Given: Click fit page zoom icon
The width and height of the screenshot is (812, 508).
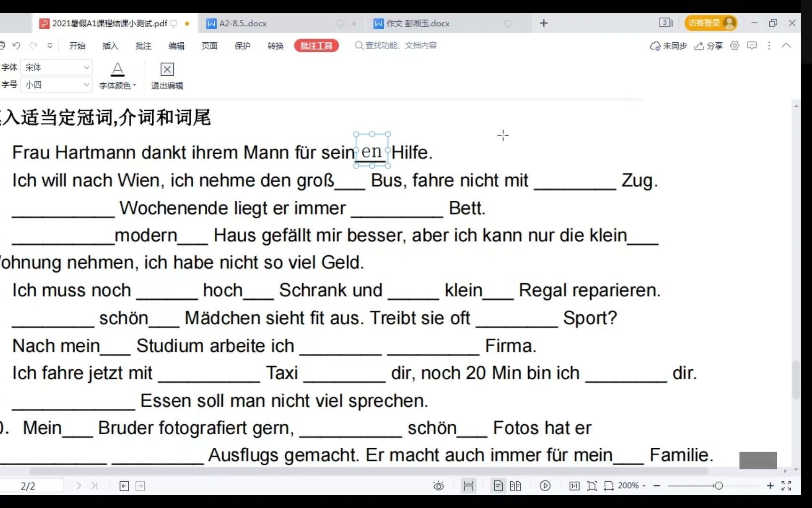Looking at the screenshot, I should [592, 486].
